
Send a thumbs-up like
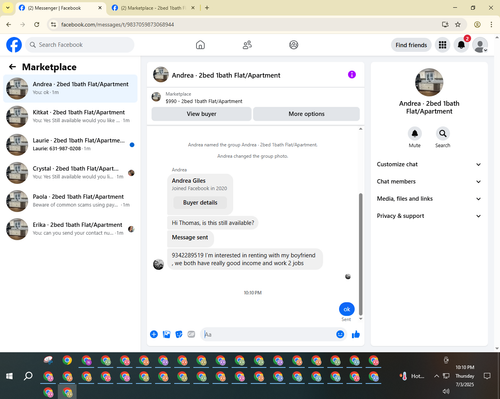tap(356, 334)
